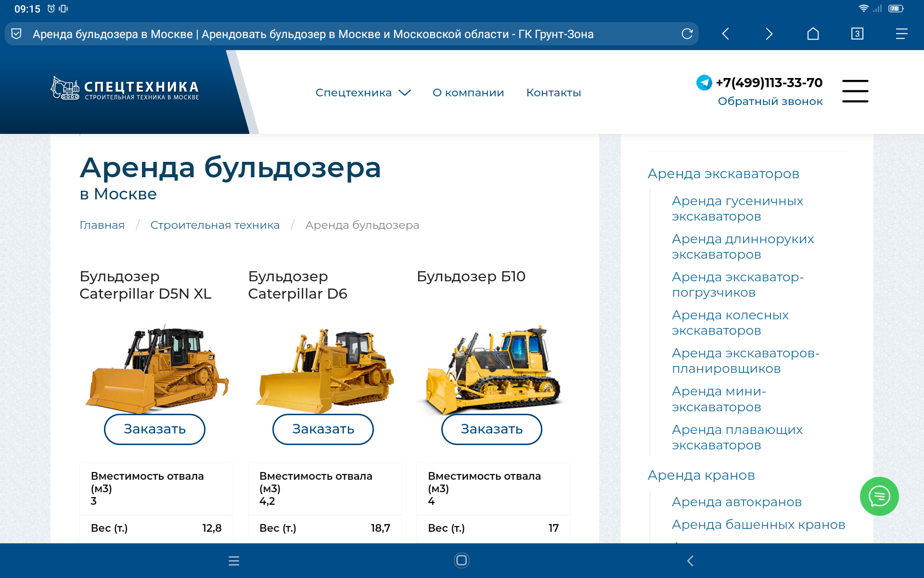Open the О компании menu item

(x=468, y=92)
